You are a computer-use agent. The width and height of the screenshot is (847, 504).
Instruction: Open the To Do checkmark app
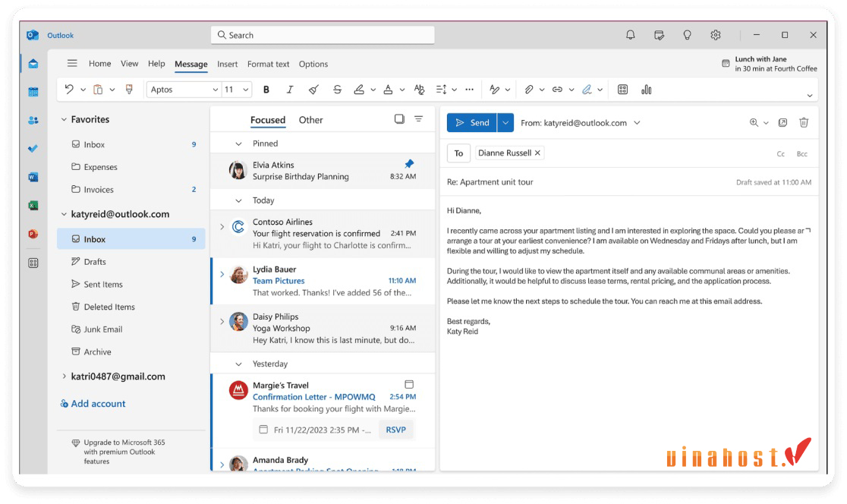coord(33,148)
